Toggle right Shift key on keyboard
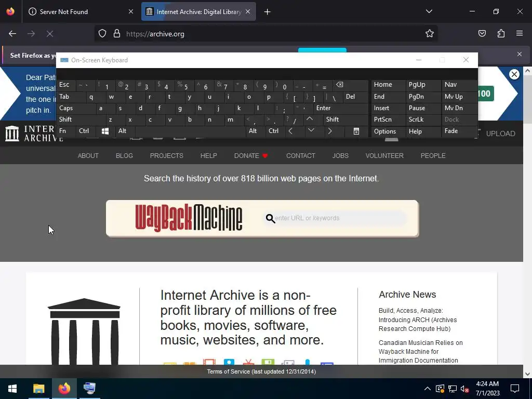This screenshot has width=532, height=399. pyautogui.click(x=345, y=119)
